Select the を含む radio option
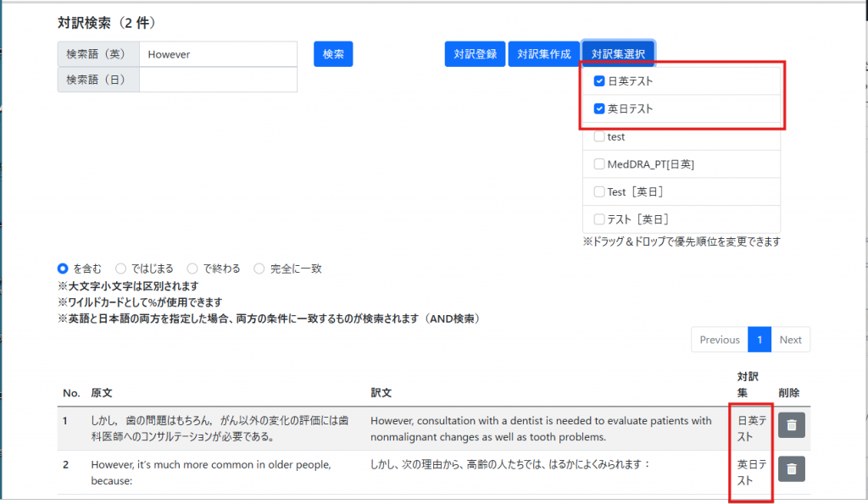 point(63,269)
